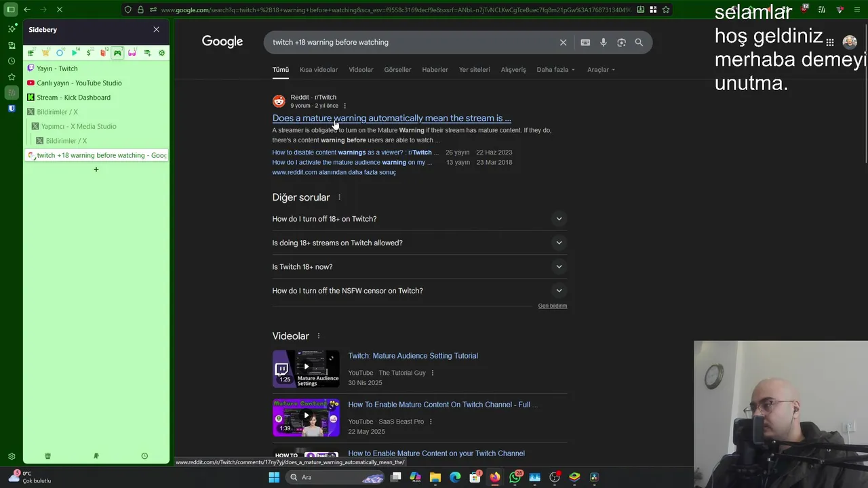868x488 pixels.
Task: Open Sidebery settings gear
Action: [161, 53]
